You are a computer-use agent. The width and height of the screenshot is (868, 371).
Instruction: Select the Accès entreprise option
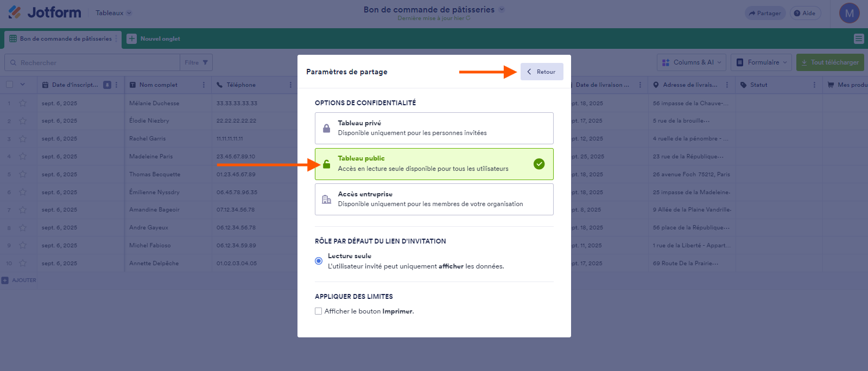coord(434,199)
